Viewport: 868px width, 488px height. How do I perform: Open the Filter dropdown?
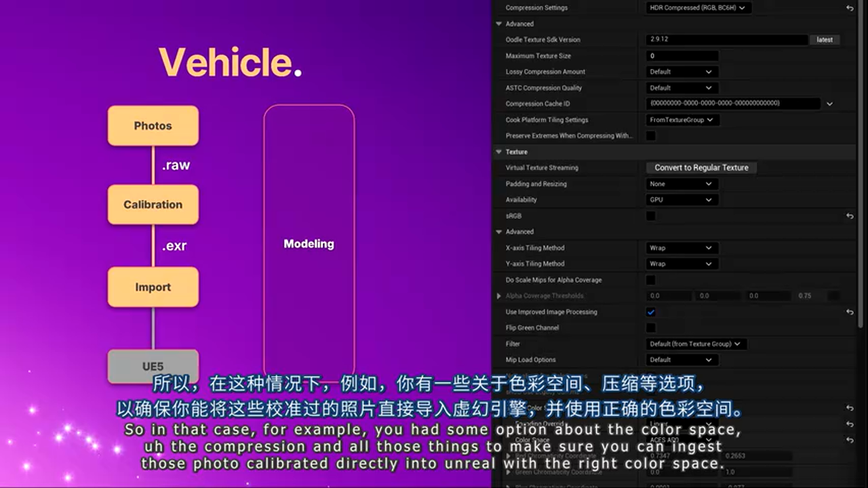(x=696, y=344)
